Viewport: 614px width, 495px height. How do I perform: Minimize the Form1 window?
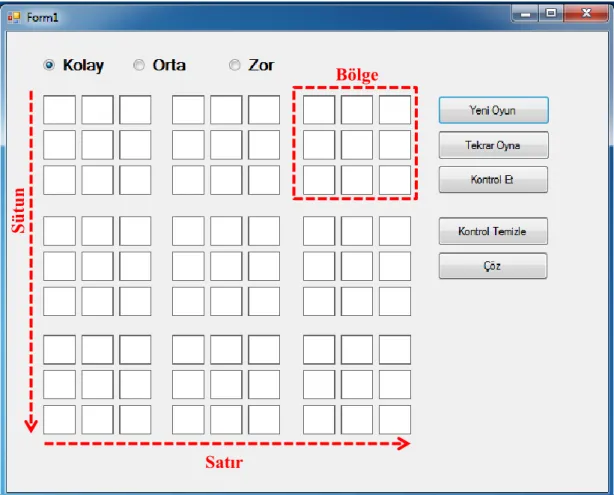526,14
